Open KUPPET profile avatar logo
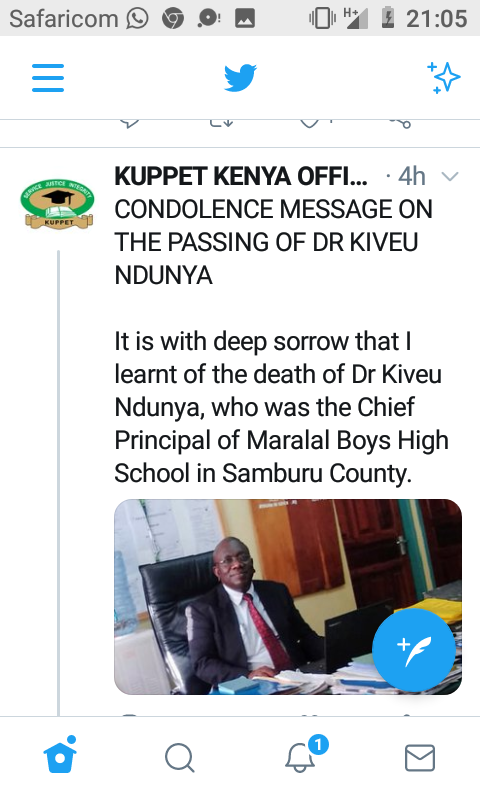This screenshot has width=480, height=800. 57,204
